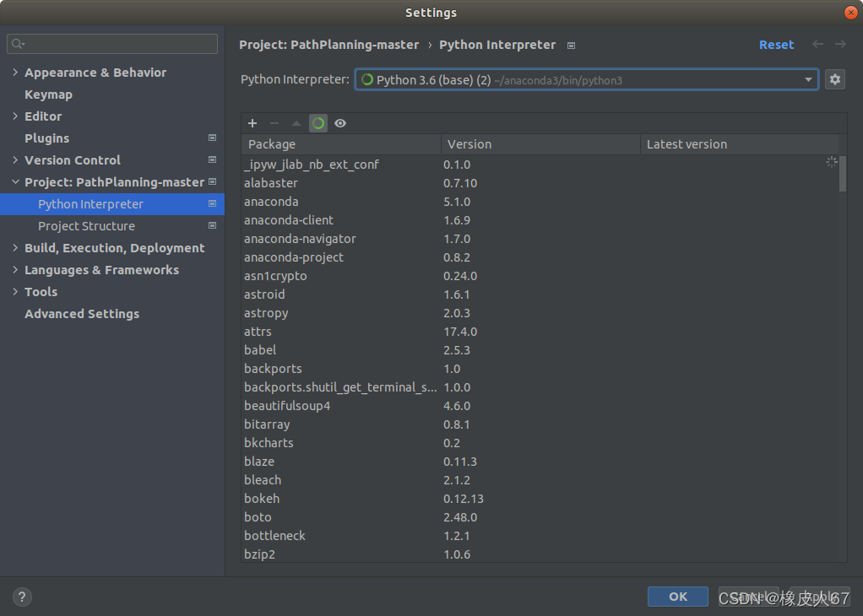Select the astropy package row

(540, 313)
